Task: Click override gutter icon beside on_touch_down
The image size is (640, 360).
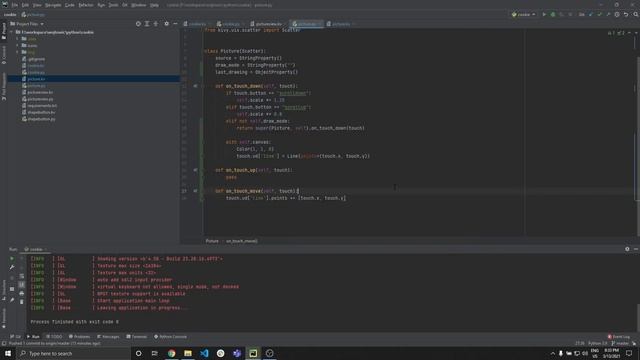Action: pos(195,86)
